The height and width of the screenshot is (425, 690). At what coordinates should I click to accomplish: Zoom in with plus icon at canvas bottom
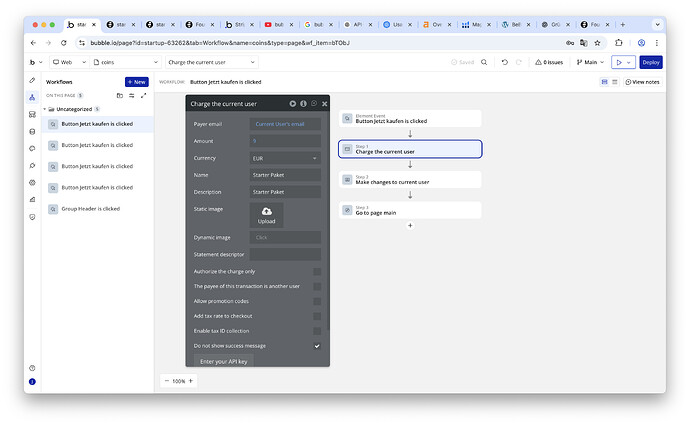pos(191,381)
